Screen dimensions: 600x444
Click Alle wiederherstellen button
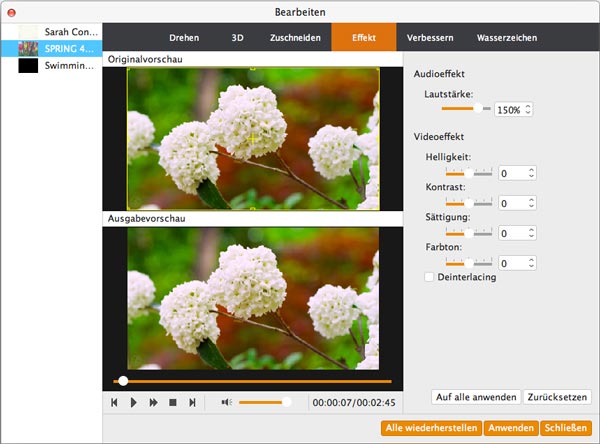[x=431, y=428]
